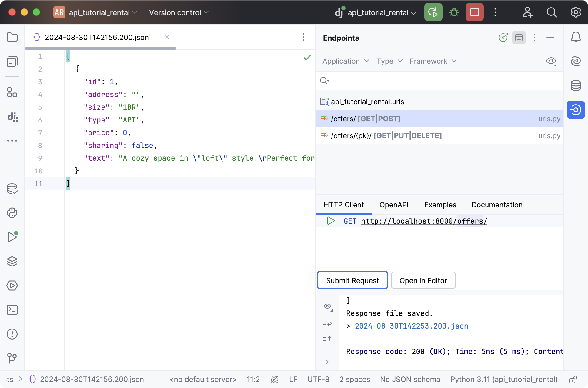Open the Version control menu
Image resolution: width=588 pixels, height=388 pixels.
pos(178,12)
